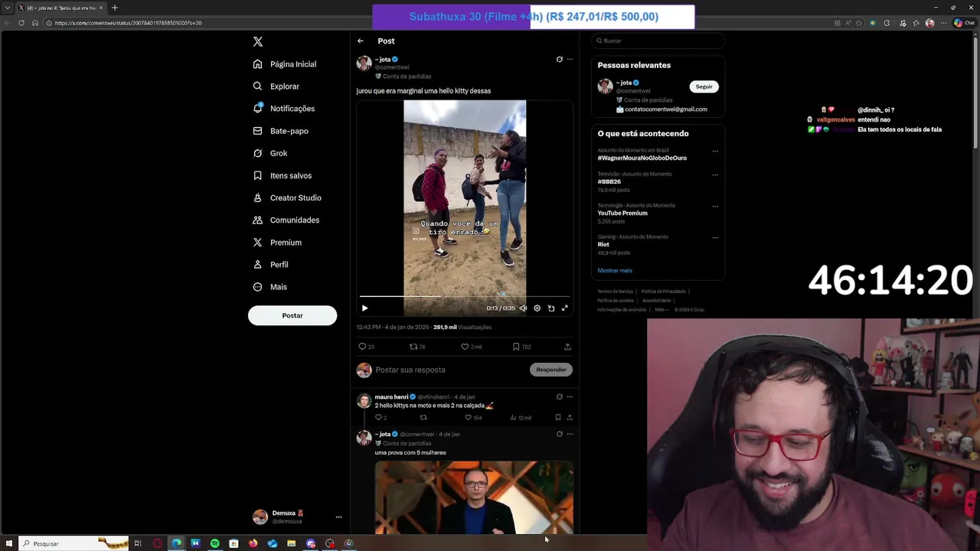
Task: Share mauro henri's reply
Action: point(570,418)
